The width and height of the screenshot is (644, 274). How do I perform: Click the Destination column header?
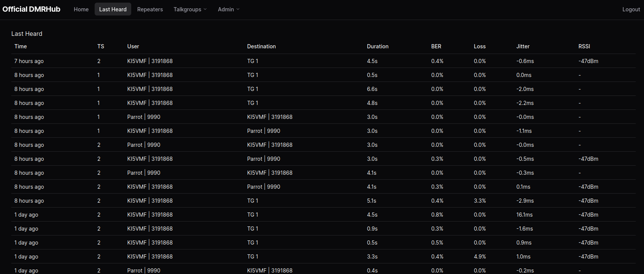click(x=261, y=46)
